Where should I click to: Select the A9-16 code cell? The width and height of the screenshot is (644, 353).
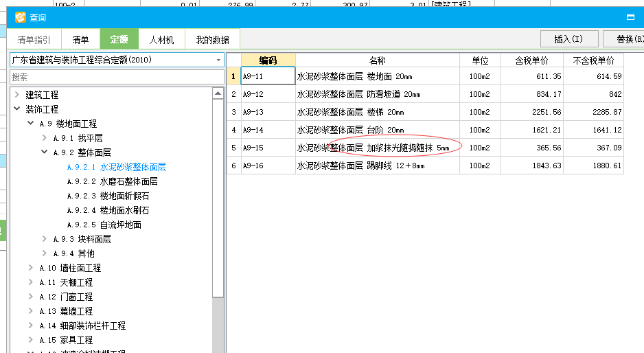click(x=268, y=166)
